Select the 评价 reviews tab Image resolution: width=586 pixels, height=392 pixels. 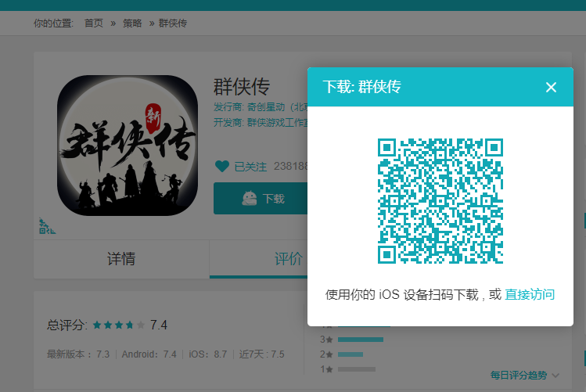pyautogui.click(x=288, y=259)
